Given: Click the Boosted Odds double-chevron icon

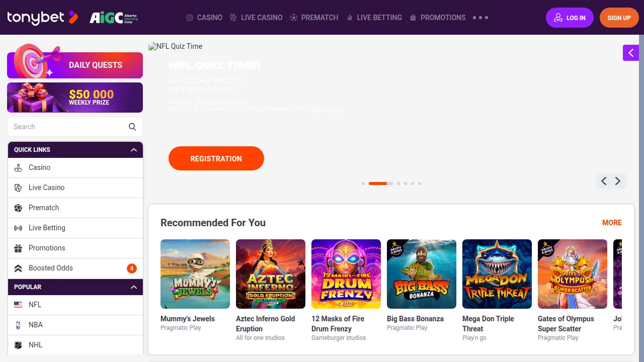Looking at the screenshot, I should pos(18,268).
